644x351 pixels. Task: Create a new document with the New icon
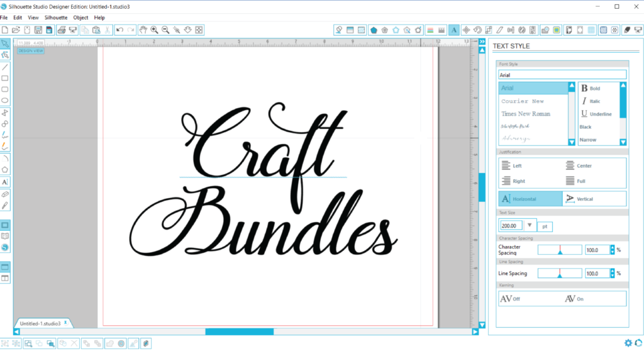(x=5, y=30)
